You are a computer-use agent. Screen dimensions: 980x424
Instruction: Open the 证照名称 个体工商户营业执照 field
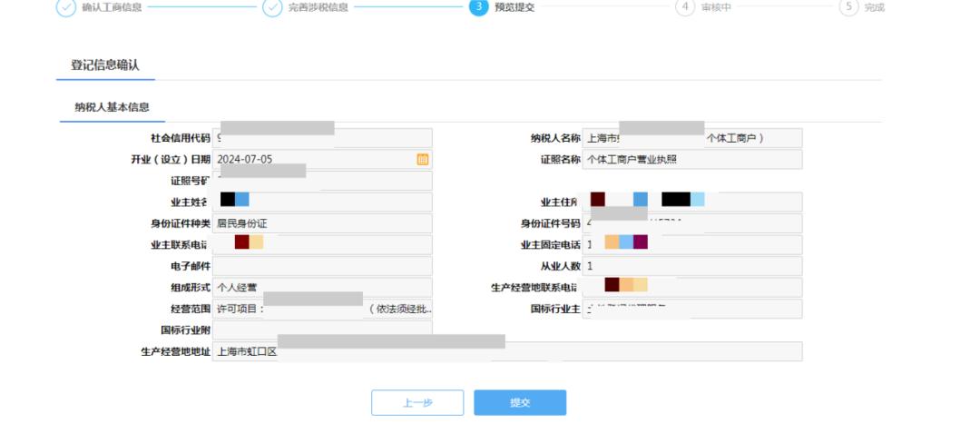click(692, 160)
